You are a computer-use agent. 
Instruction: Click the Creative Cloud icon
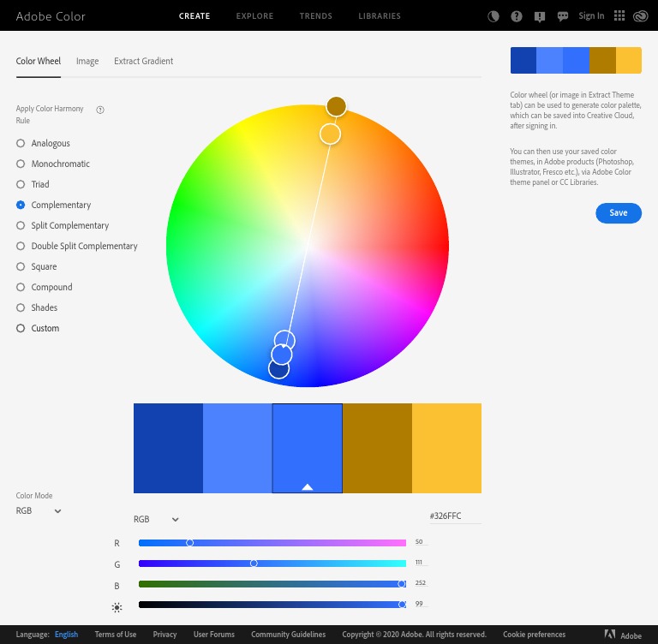coord(641,16)
